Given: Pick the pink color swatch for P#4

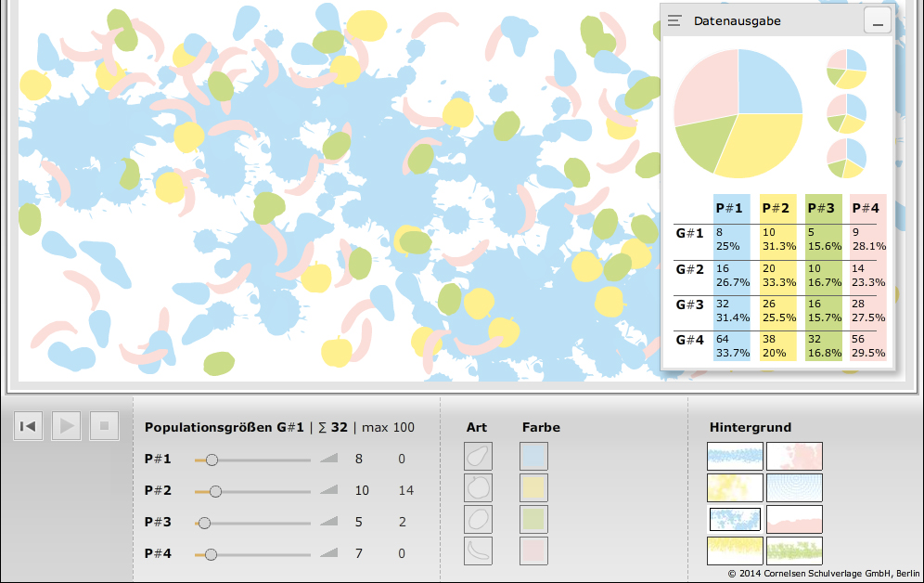Looking at the screenshot, I should tap(533, 551).
